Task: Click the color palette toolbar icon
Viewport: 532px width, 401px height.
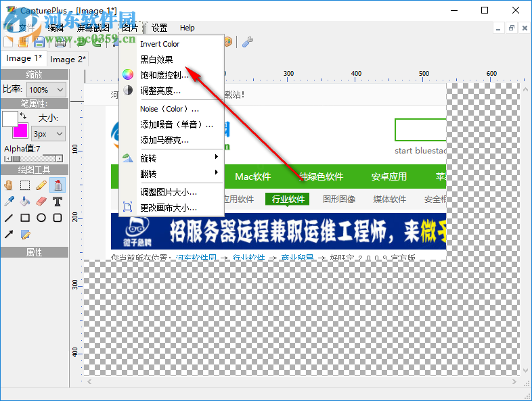Action: [228, 42]
